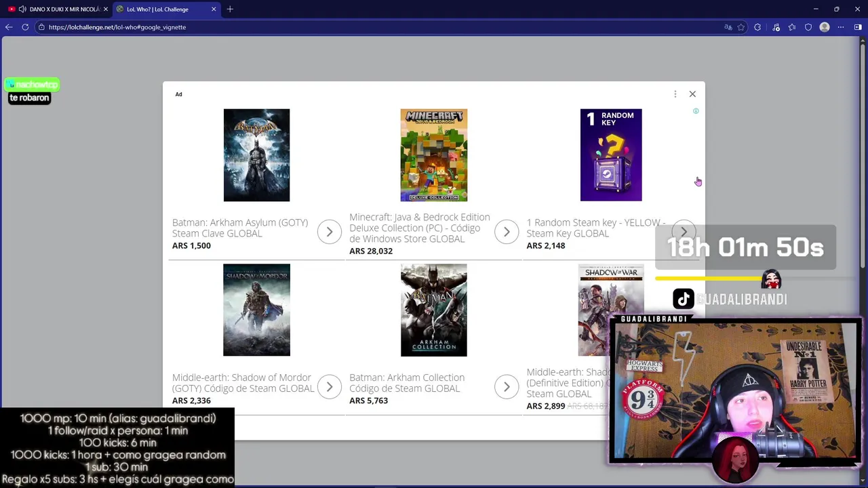Click the ARS 28,032 price
Image resolution: width=868 pixels, height=488 pixels.
[x=371, y=251]
